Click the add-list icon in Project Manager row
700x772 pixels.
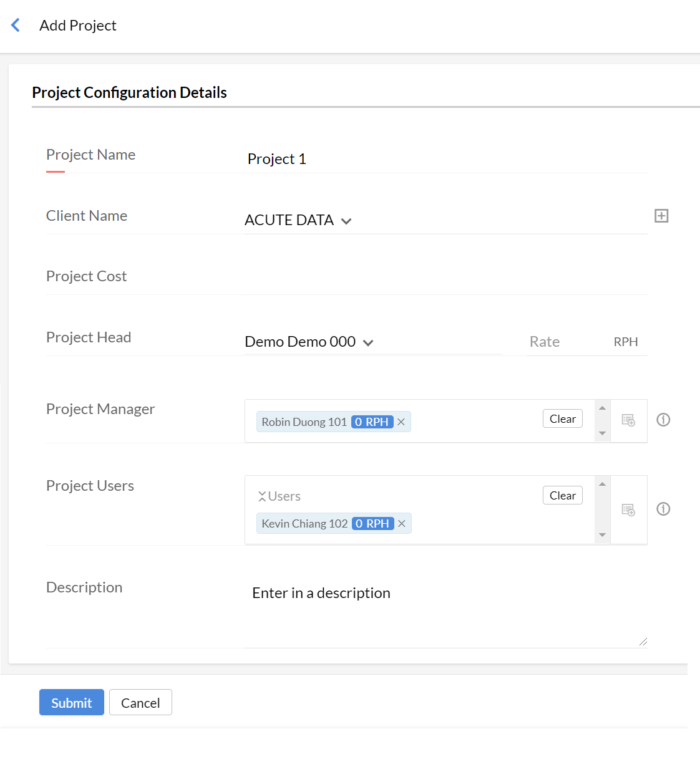pyautogui.click(x=628, y=420)
